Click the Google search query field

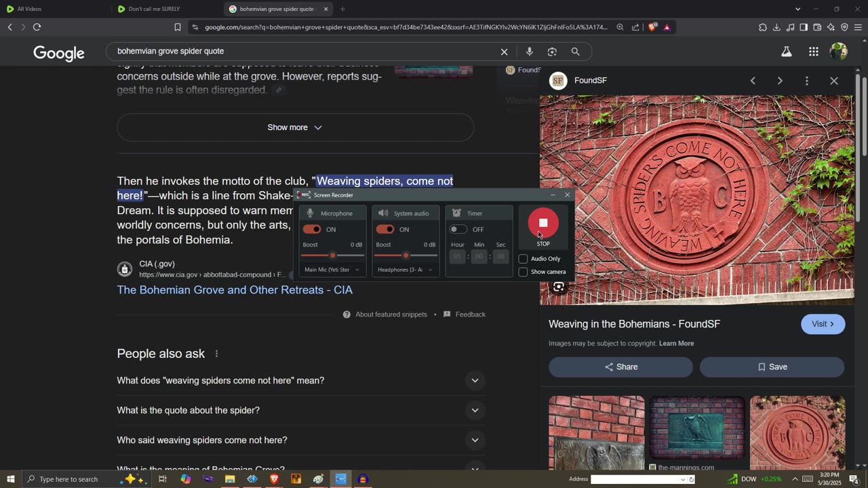tap(304, 52)
